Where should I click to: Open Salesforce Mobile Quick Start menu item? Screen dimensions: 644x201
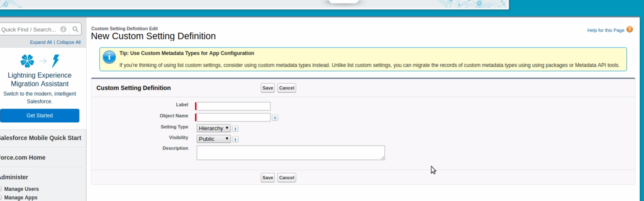tap(40, 138)
